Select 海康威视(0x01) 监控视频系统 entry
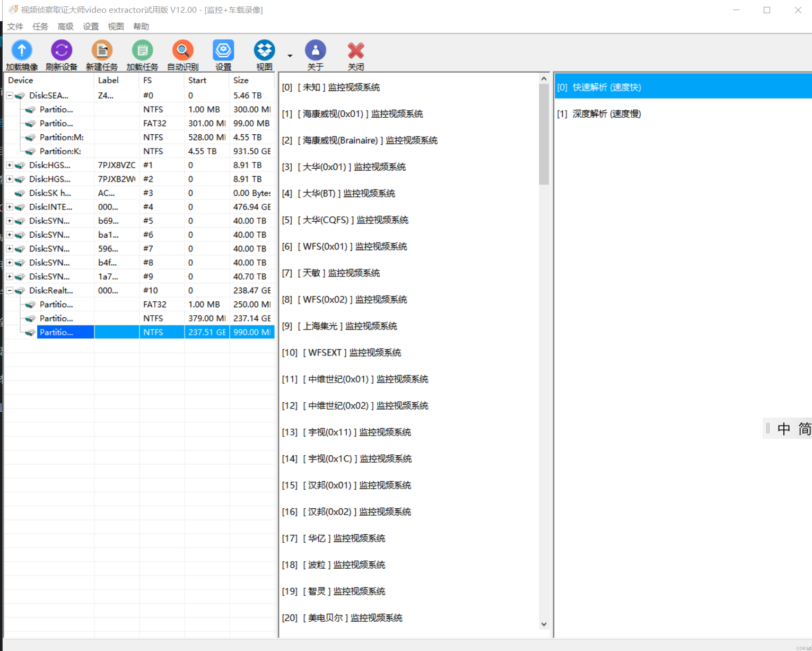The width and height of the screenshot is (812, 651). click(x=353, y=114)
